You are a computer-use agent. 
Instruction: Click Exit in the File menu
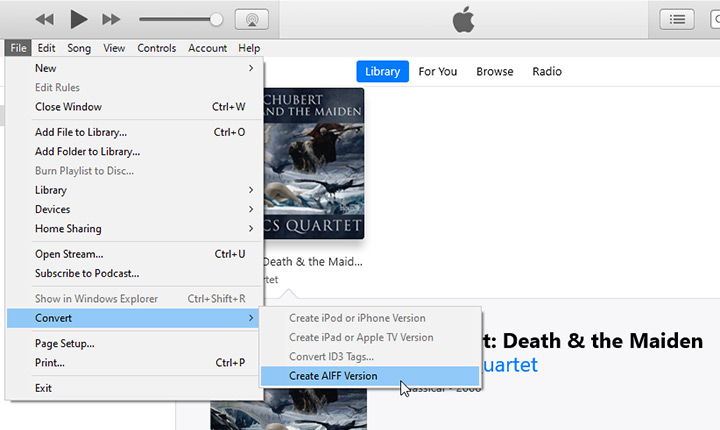(135, 388)
